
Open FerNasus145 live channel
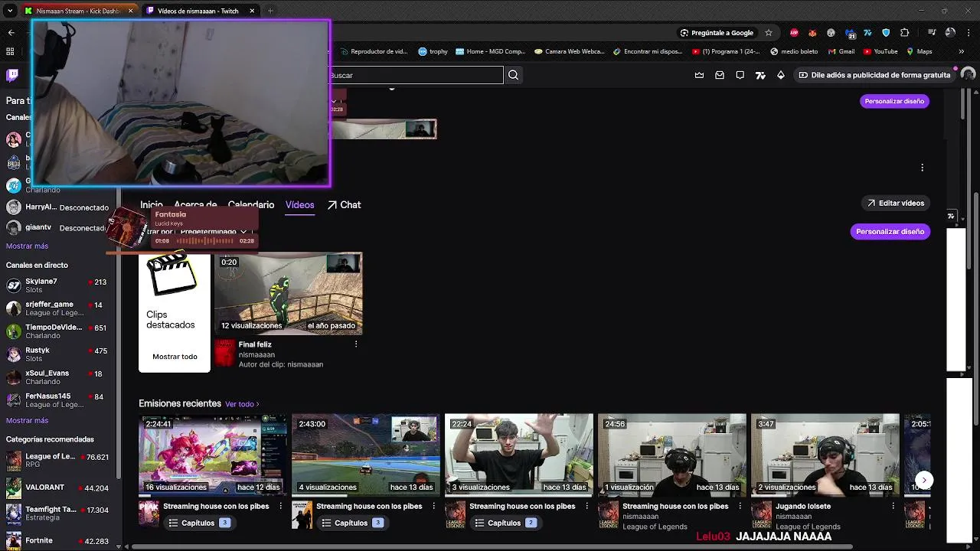point(57,400)
